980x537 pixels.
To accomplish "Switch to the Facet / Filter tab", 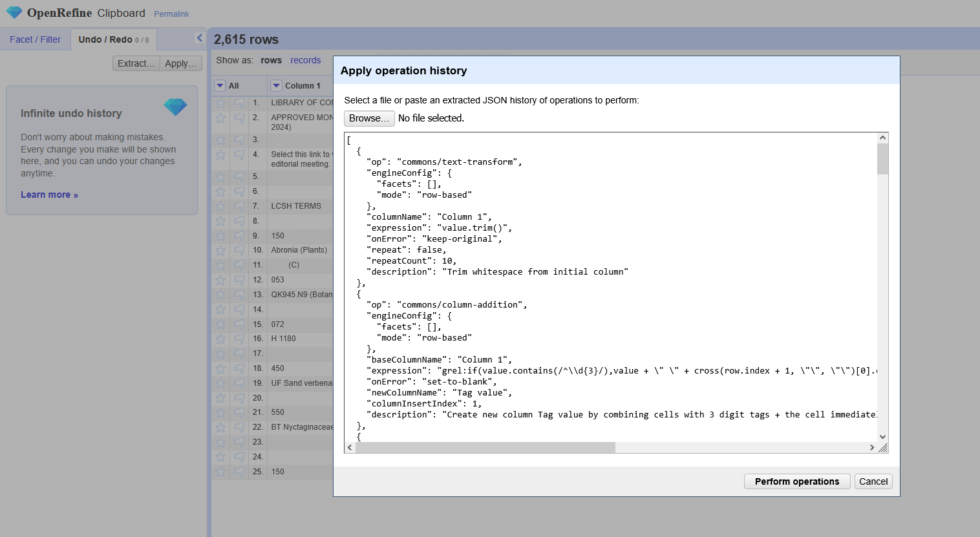I will (35, 39).
